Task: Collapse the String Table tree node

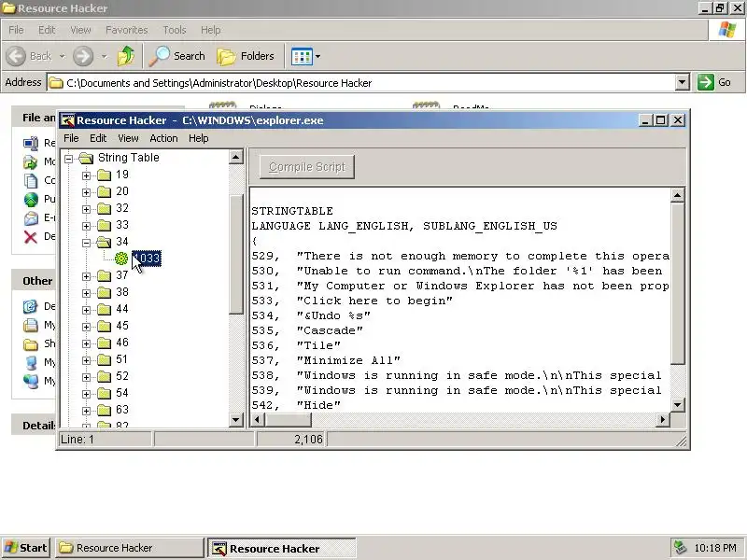Action: [x=69, y=159]
